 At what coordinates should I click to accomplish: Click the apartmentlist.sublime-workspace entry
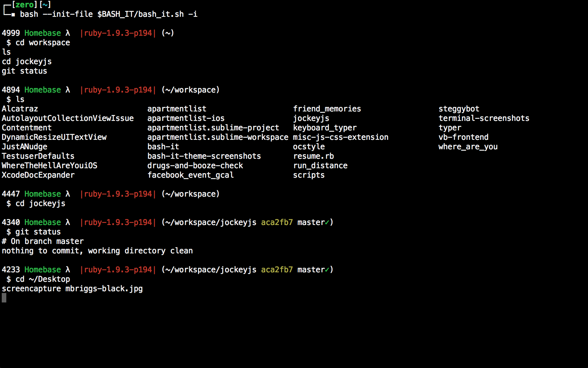(x=218, y=137)
